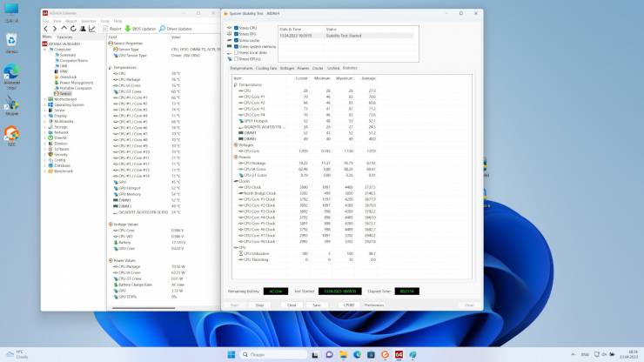Open the Report menu in AIDA64
This screenshot has height=362, width=644.
[71, 21]
